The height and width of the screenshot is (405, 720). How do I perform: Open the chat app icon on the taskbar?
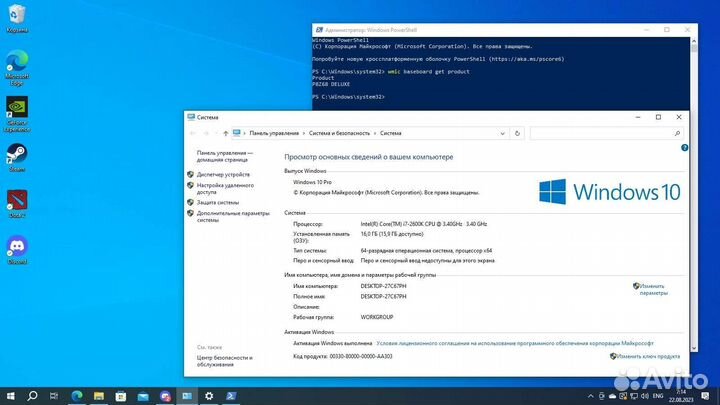point(165,396)
